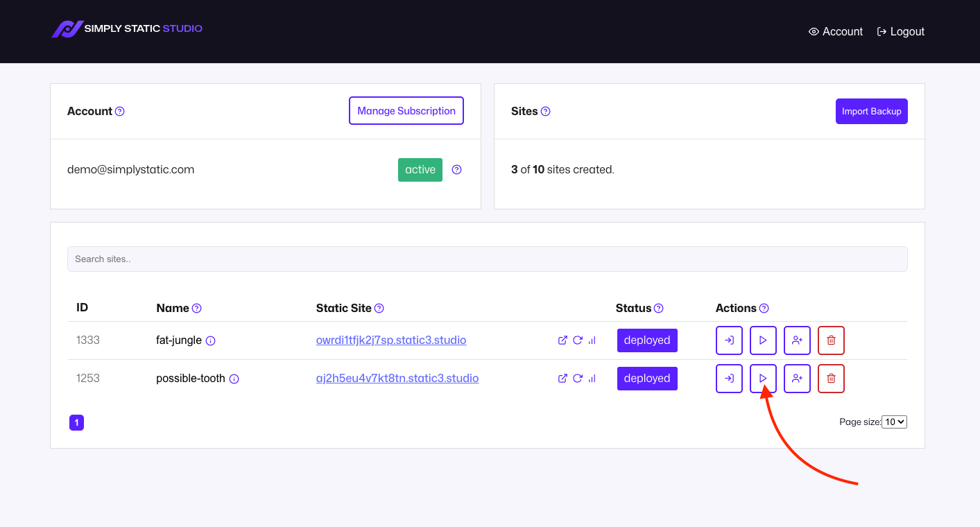
Task: Click the Import Backup button
Action: [872, 111]
